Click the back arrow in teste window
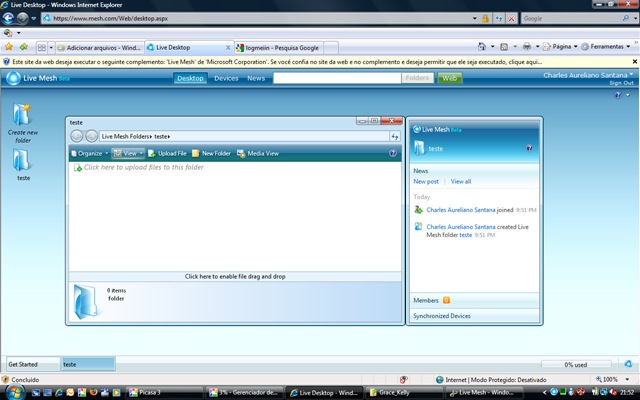Image resolution: width=640 pixels, height=400 pixels. [77, 136]
